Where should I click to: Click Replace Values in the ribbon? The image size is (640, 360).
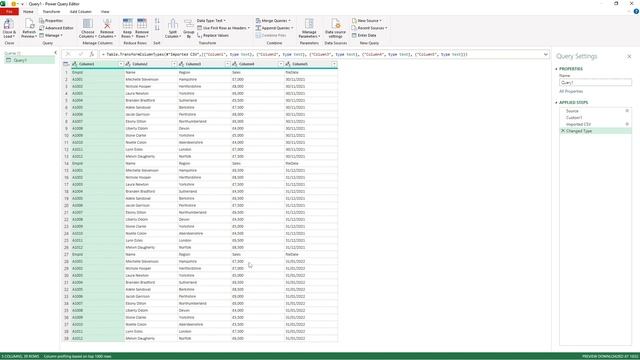213,36
